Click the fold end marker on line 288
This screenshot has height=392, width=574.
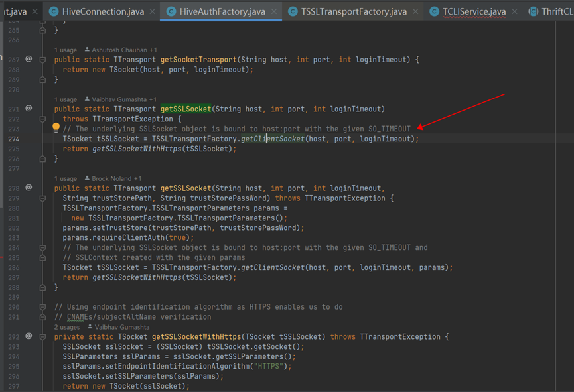pos(43,287)
